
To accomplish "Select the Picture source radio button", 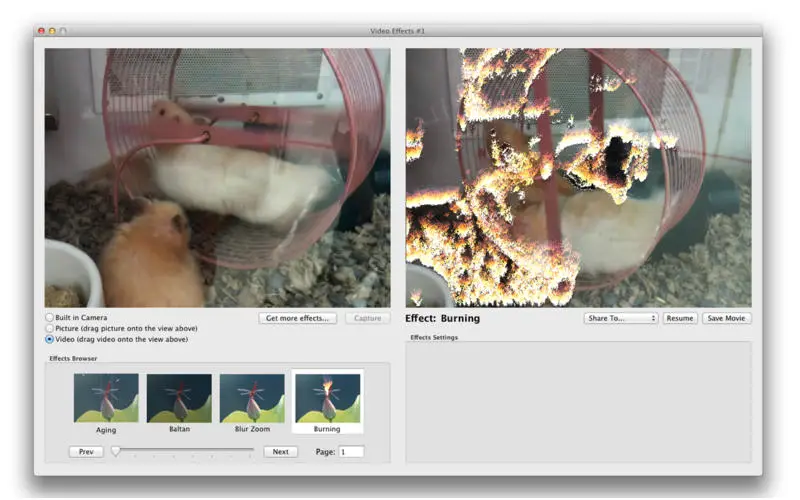I will pos(49,328).
